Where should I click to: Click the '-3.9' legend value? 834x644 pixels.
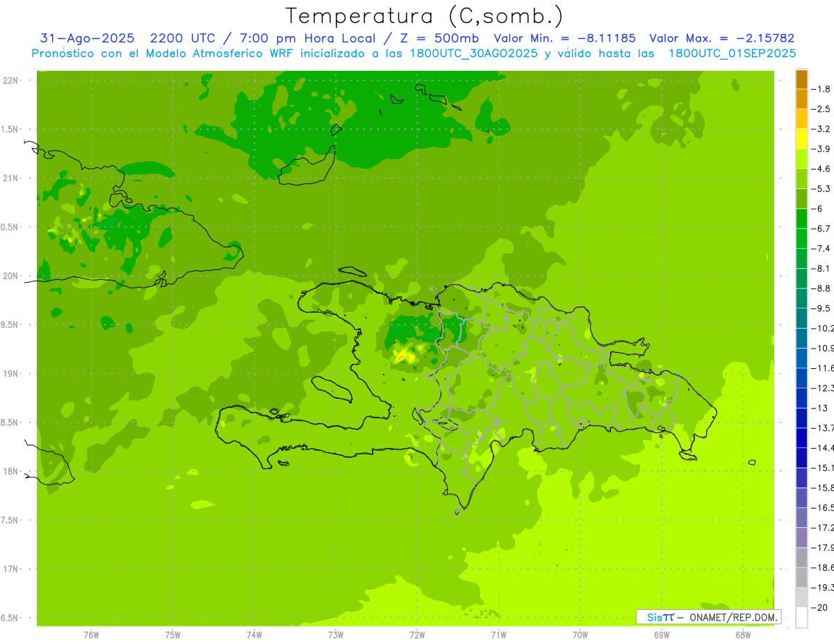click(822, 149)
